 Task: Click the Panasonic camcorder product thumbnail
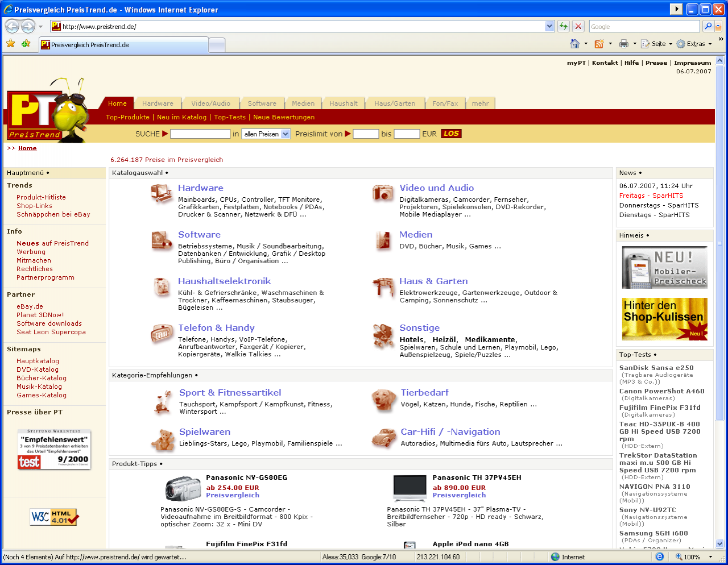click(x=183, y=489)
